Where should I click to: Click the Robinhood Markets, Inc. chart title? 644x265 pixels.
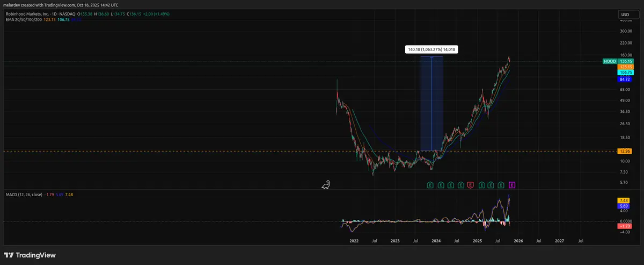(27, 13)
